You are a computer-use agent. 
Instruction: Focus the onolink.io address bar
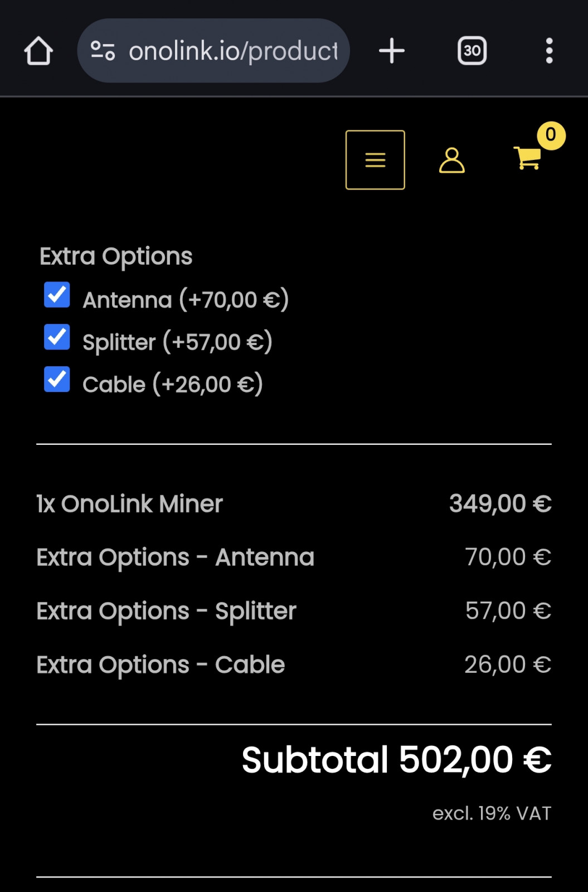233,51
